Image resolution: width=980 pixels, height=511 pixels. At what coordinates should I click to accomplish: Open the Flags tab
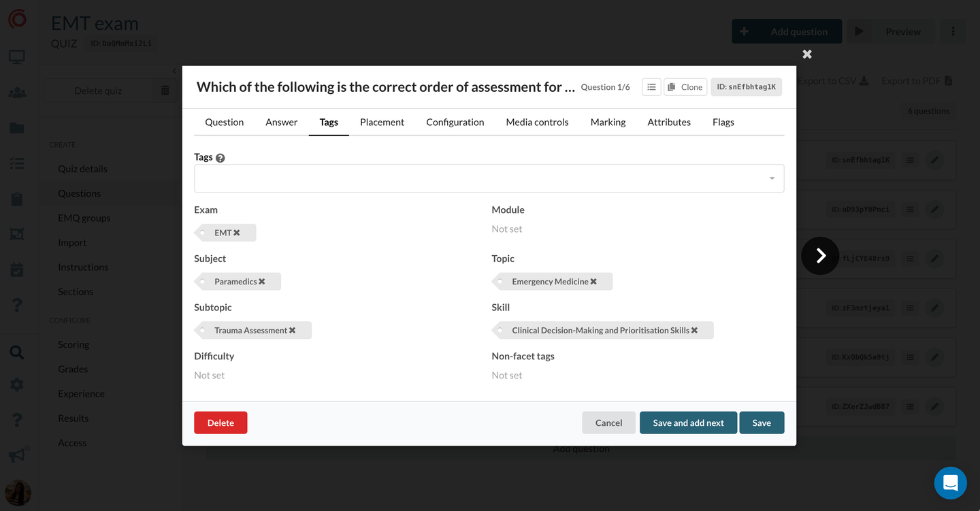click(x=723, y=122)
